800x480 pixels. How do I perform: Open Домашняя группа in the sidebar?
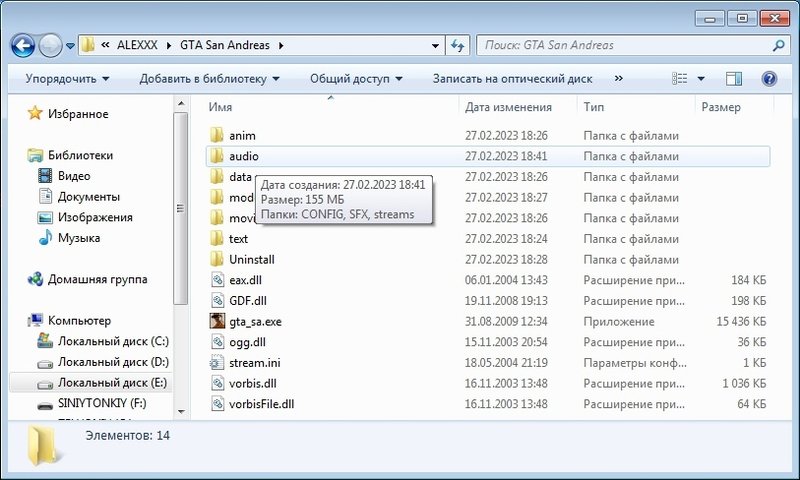point(97,279)
